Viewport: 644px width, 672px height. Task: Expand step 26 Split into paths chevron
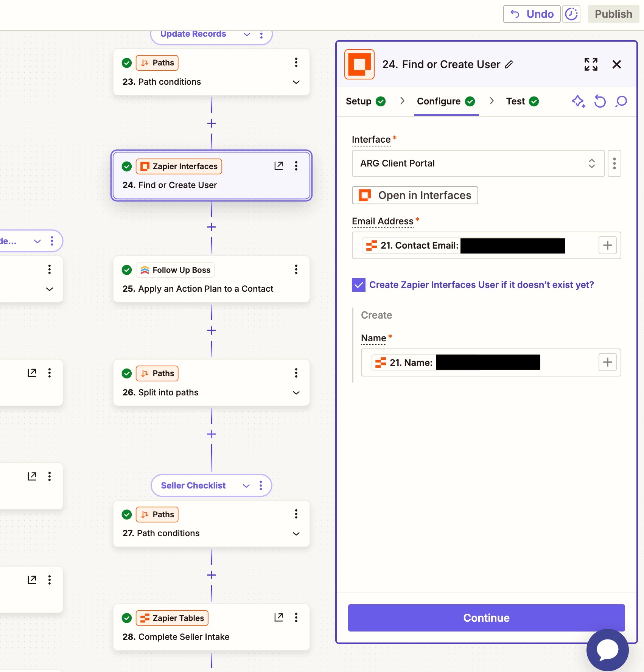[x=296, y=393]
